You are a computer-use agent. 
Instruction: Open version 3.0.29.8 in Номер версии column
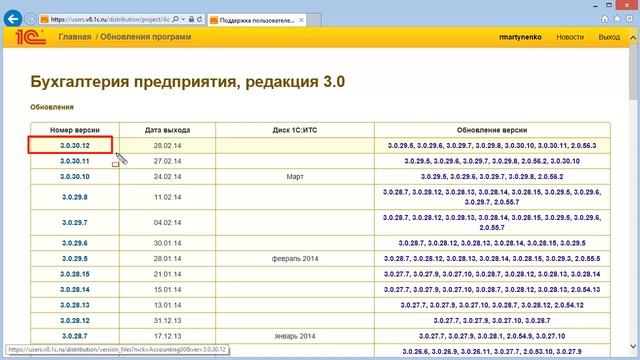pos(75,197)
